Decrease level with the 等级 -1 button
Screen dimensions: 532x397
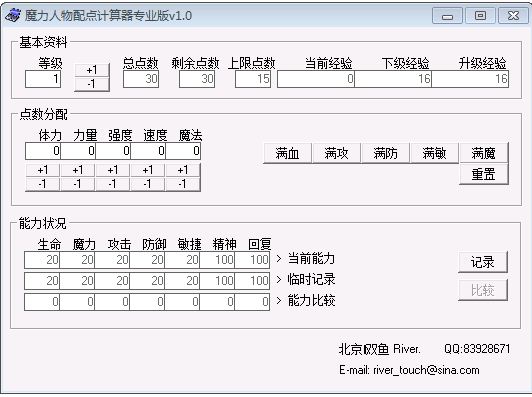click(x=92, y=84)
